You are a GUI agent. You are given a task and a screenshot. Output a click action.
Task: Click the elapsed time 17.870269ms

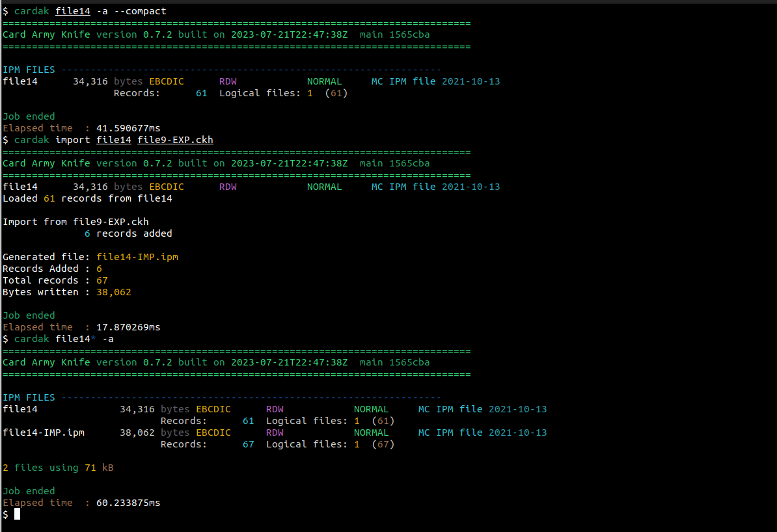click(128, 327)
